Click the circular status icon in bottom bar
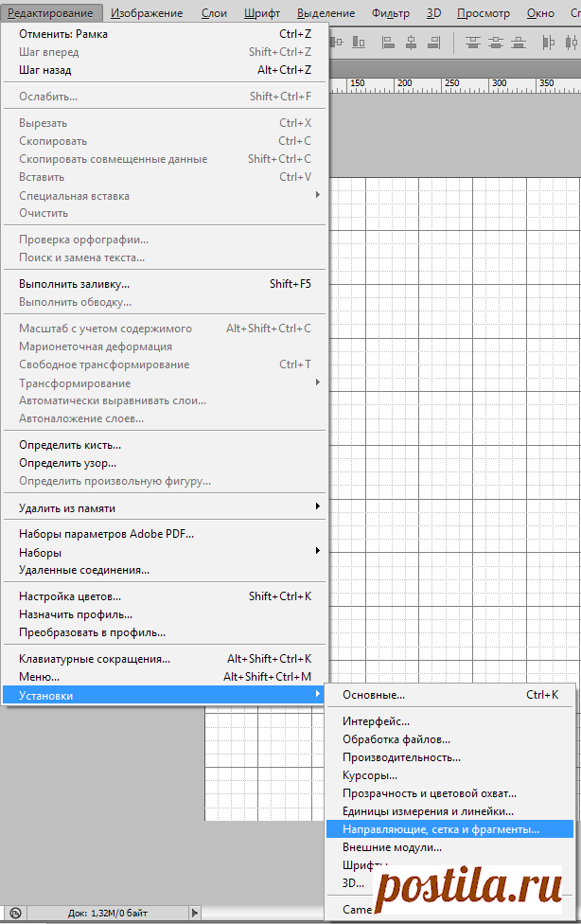Viewport: 581px width, 924px height. 16,913
